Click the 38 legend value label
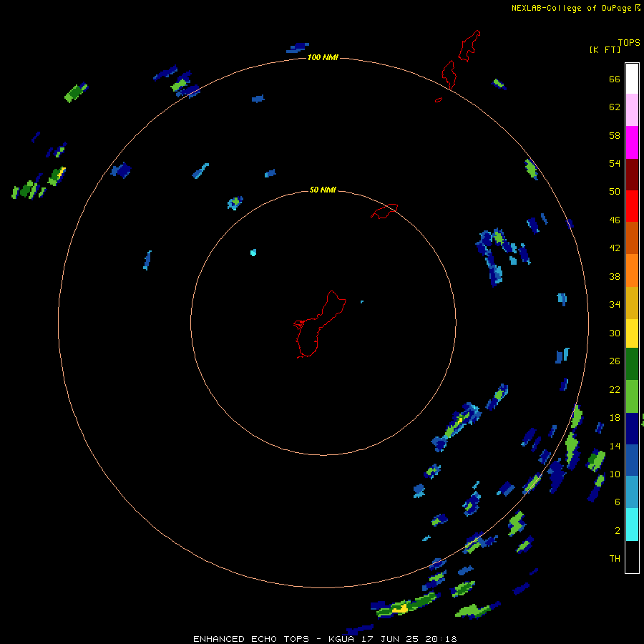The height and width of the screenshot is (644, 644). [615, 276]
